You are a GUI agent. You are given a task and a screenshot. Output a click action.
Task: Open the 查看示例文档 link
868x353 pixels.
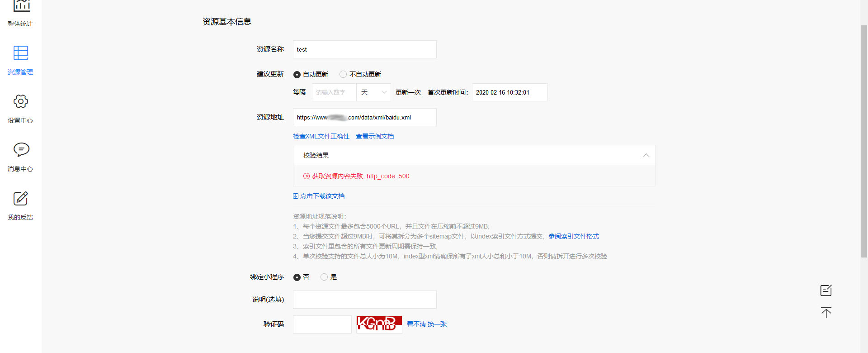click(375, 136)
